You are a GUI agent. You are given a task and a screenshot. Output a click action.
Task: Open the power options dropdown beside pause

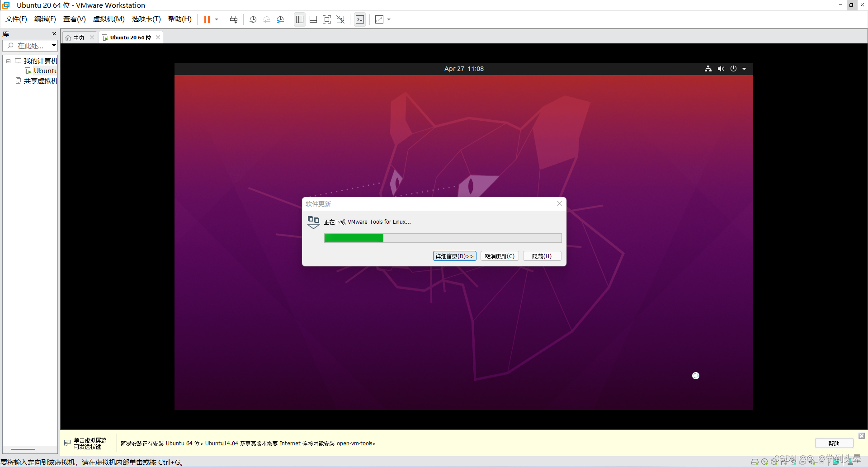[217, 19]
